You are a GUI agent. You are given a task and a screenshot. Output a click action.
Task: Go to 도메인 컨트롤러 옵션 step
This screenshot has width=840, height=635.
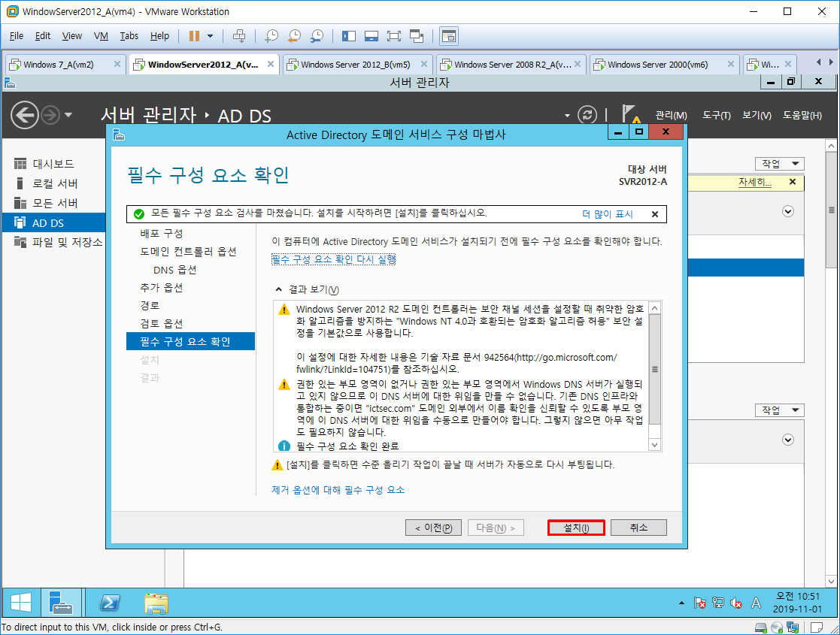coord(188,252)
